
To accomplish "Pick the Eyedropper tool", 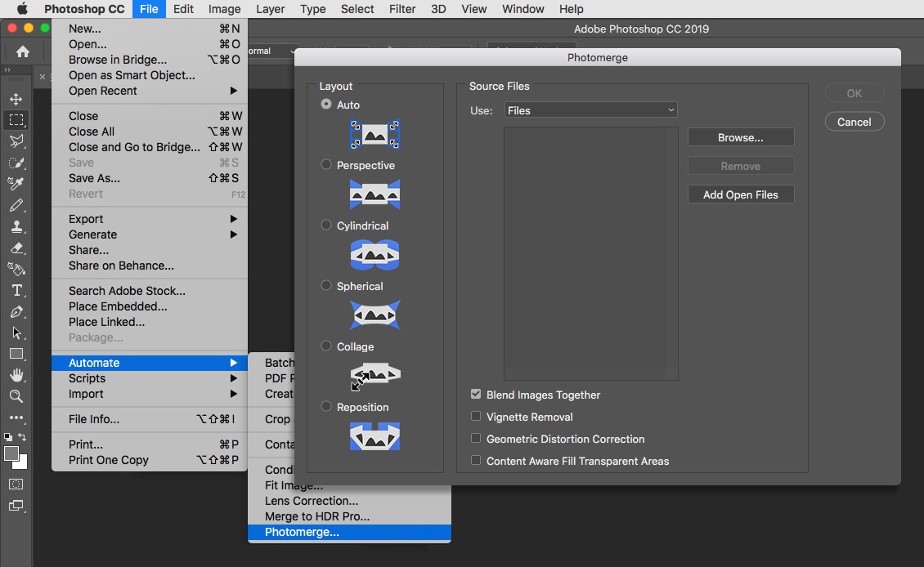I will 16,184.
